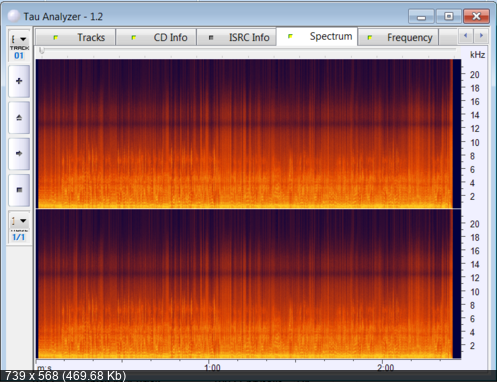Screen dimensions: 497x382
Task: Click the track number 01 display
Action: 19,56
